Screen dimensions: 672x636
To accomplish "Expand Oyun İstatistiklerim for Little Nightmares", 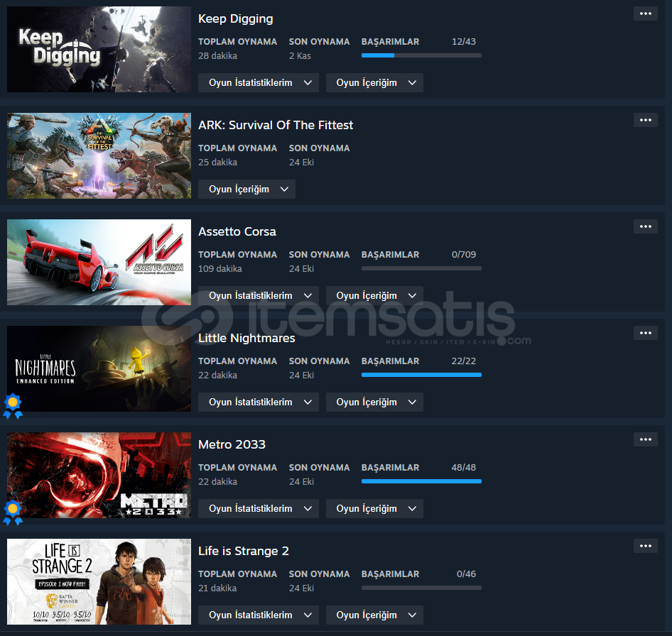I will [x=259, y=402].
